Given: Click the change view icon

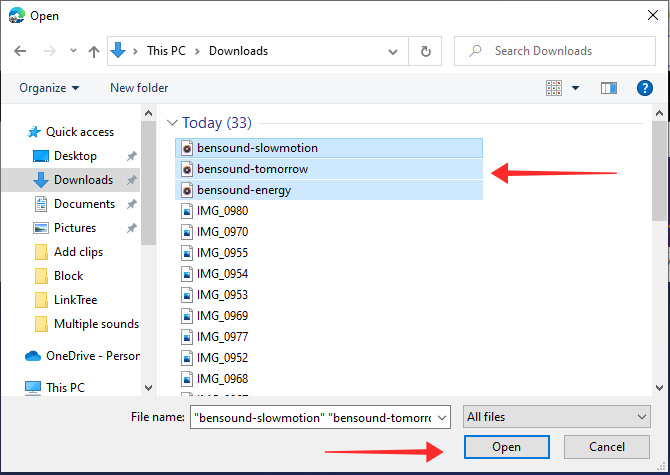Looking at the screenshot, I should (553, 88).
